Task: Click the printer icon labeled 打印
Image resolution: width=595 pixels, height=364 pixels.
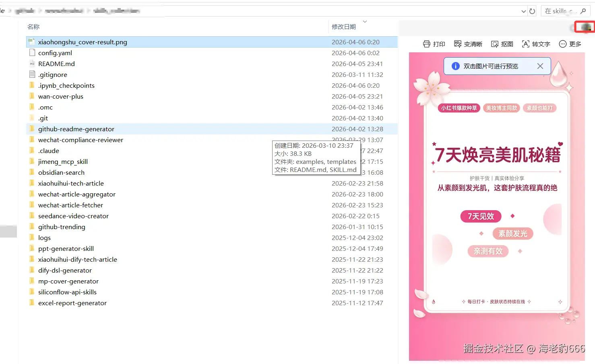Action: pyautogui.click(x=427, y=44)
